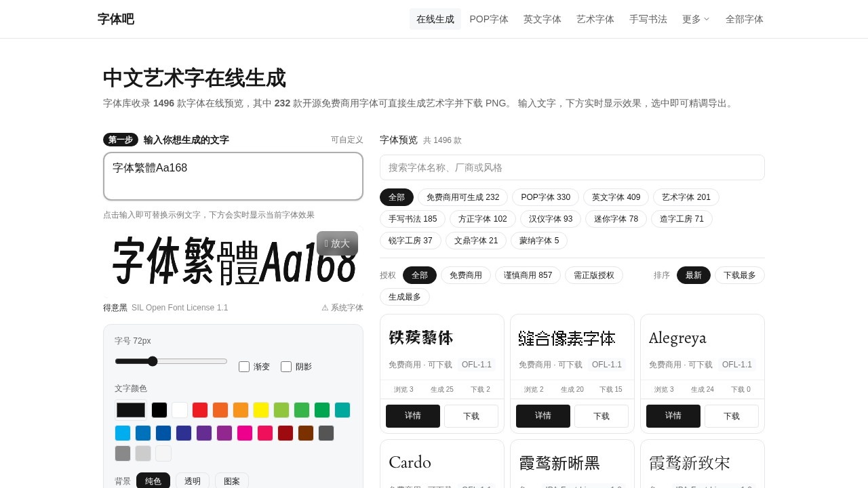
Task: Filter by 迷你字体 78 chip
Action: tap(616, 219)
